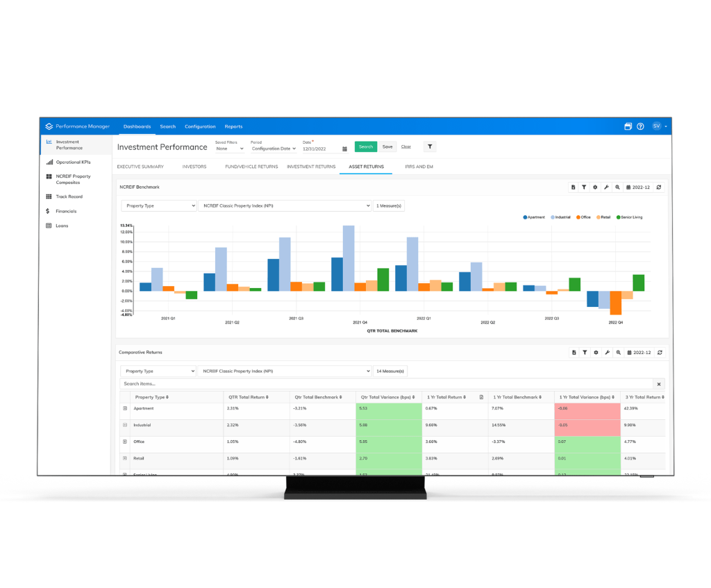Open the Operational KPIs sidebar icon

(x=49, y=162)
